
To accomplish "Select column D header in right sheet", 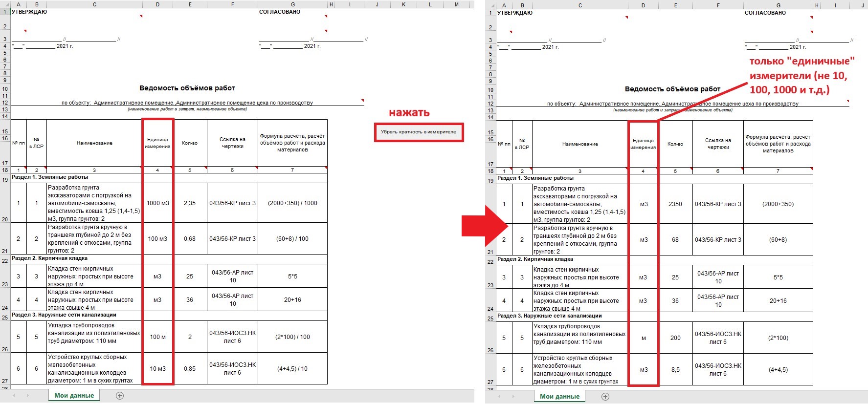I will coord(643,5).
